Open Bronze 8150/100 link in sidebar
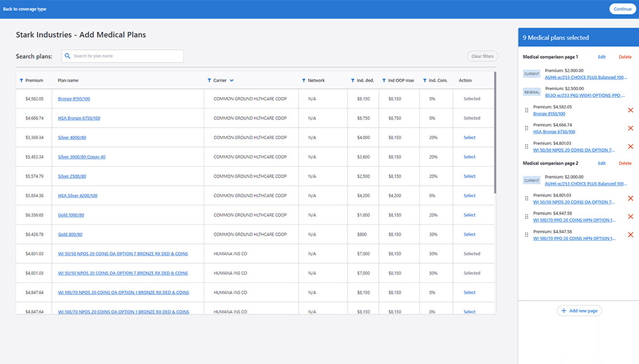The width and height of the screenshot is (639, 364). [x=549, y=114]
